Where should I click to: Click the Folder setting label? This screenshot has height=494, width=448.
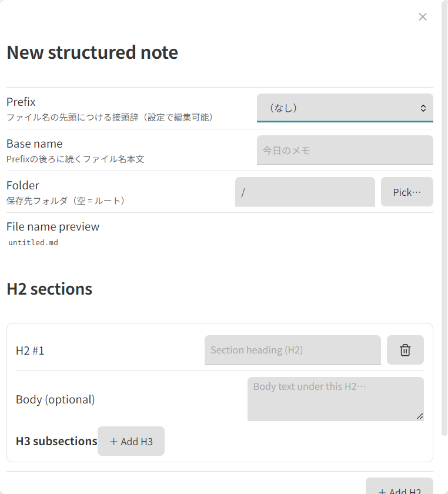[x=23, y=185]
